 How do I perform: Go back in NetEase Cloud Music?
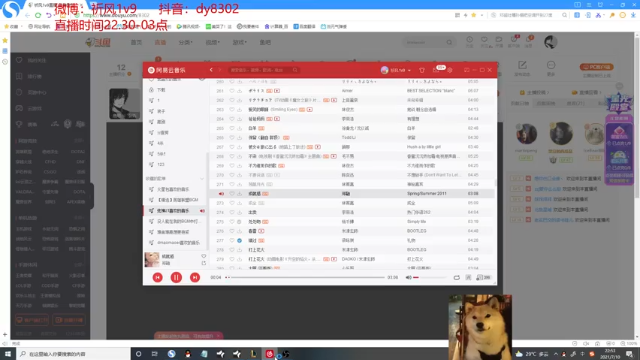click(x=211, y=70)
